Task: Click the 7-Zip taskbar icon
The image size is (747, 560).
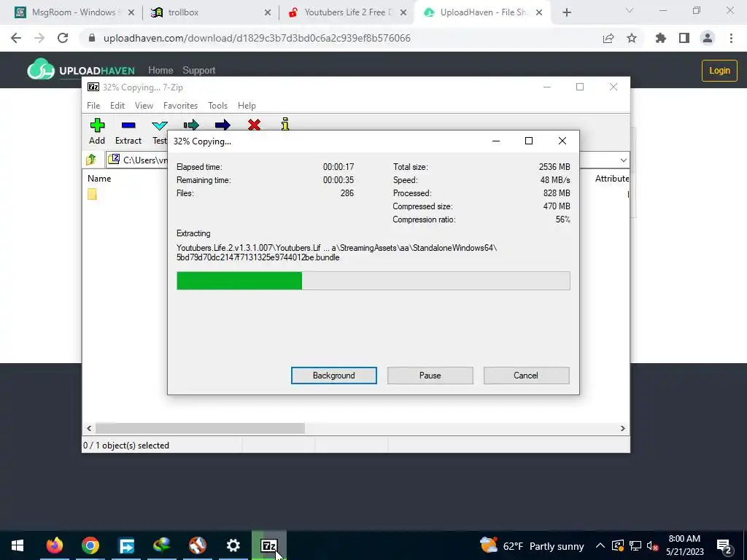Action: [x=269, y=545]
